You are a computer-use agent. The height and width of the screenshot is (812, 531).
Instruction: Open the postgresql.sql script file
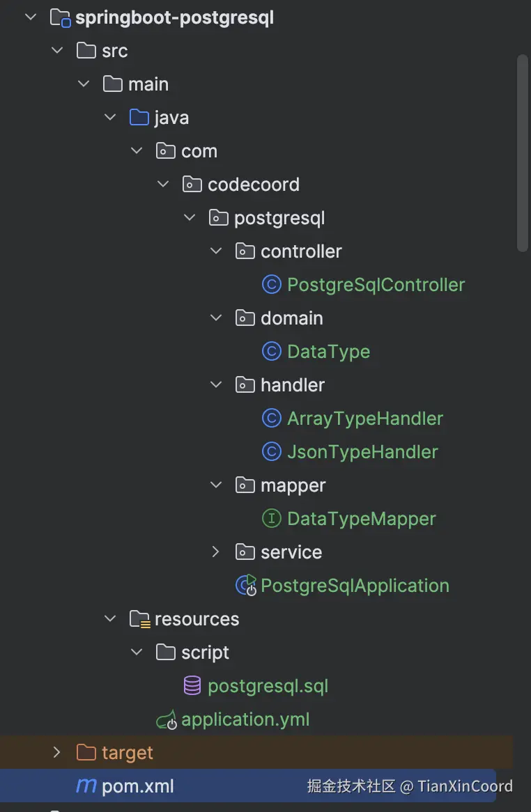tap(268, 686)
